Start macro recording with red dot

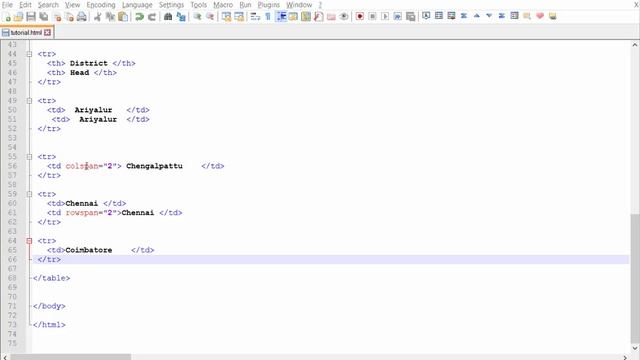360,17
